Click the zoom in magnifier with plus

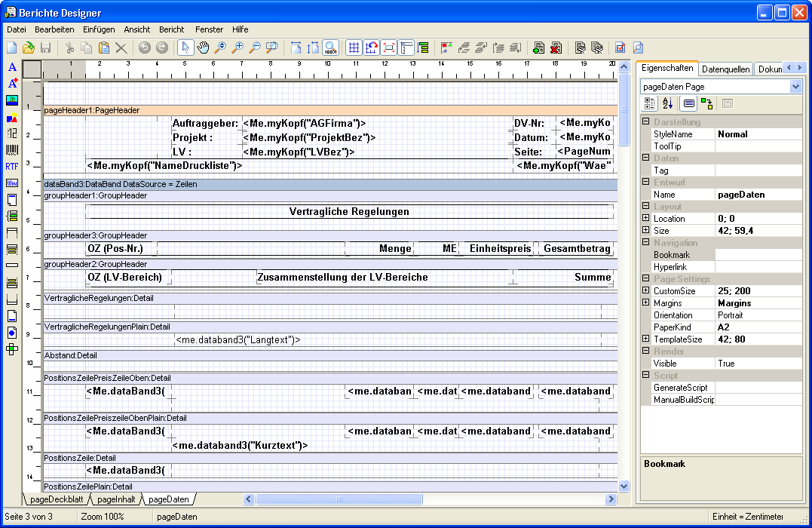[x=237, y=48]
